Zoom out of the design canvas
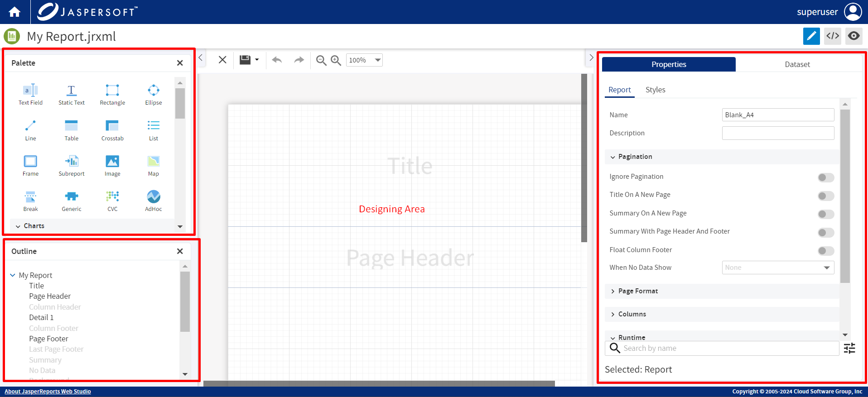This screenshot has width=868, height=397. pos(321,60)
